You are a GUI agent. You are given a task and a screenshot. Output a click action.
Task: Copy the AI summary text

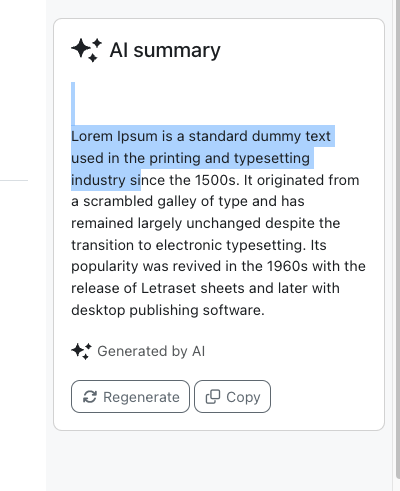[x=232, y=397]
